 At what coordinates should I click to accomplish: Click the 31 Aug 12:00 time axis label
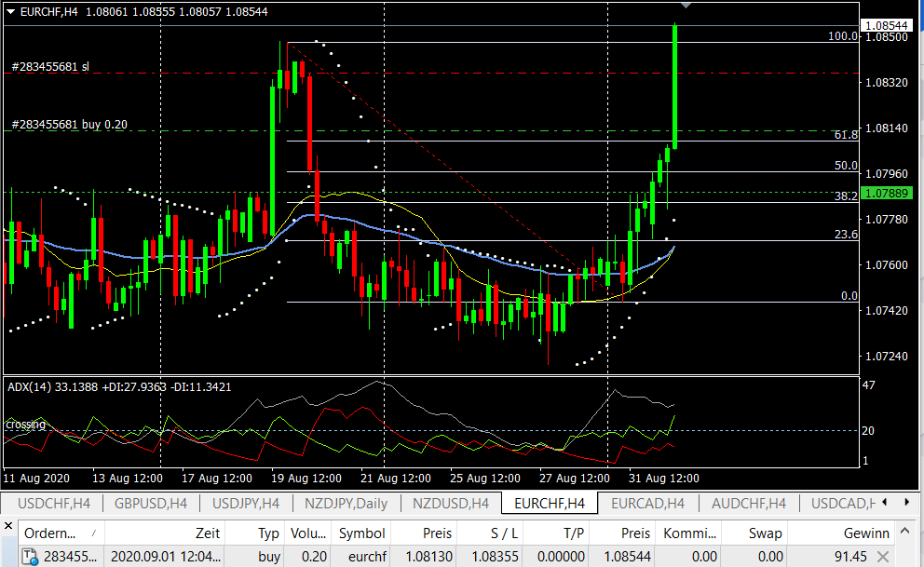663,479
